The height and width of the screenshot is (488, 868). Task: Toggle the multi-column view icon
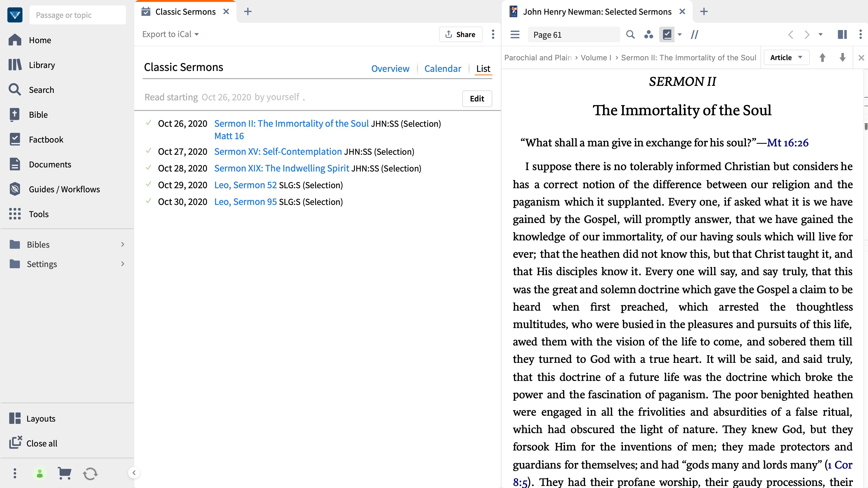coord(842,34)
